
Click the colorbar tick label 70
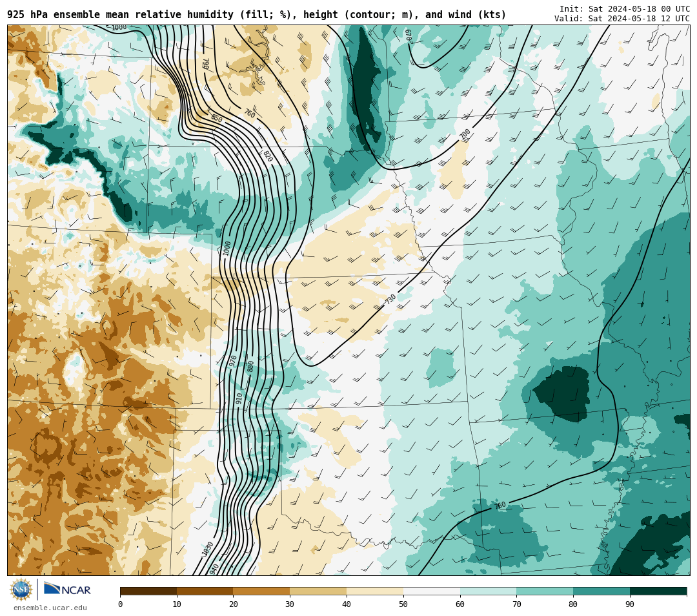point(516,604)
